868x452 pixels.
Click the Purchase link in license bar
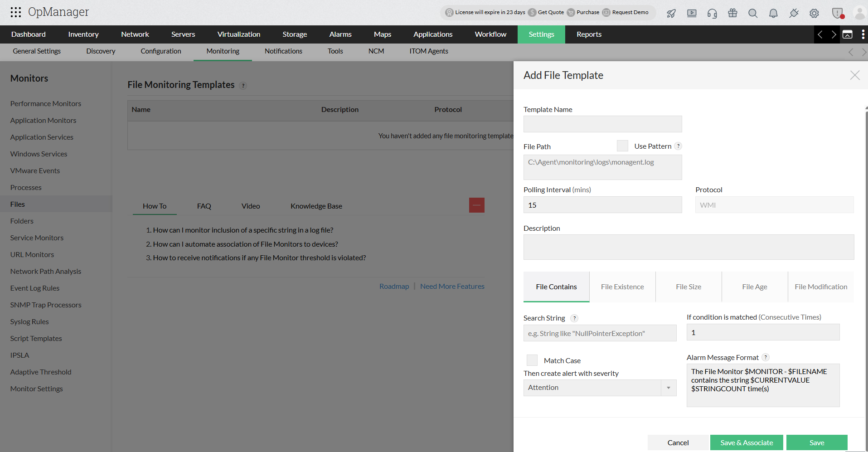coord(588,12)
